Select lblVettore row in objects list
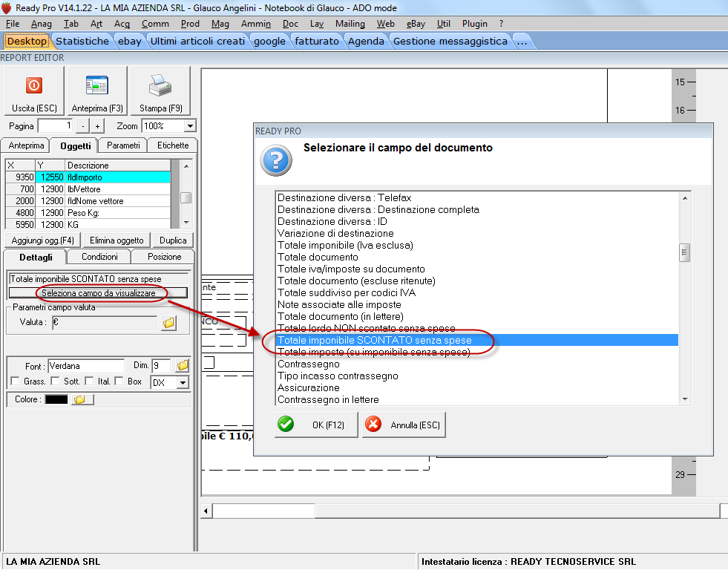 88,189
